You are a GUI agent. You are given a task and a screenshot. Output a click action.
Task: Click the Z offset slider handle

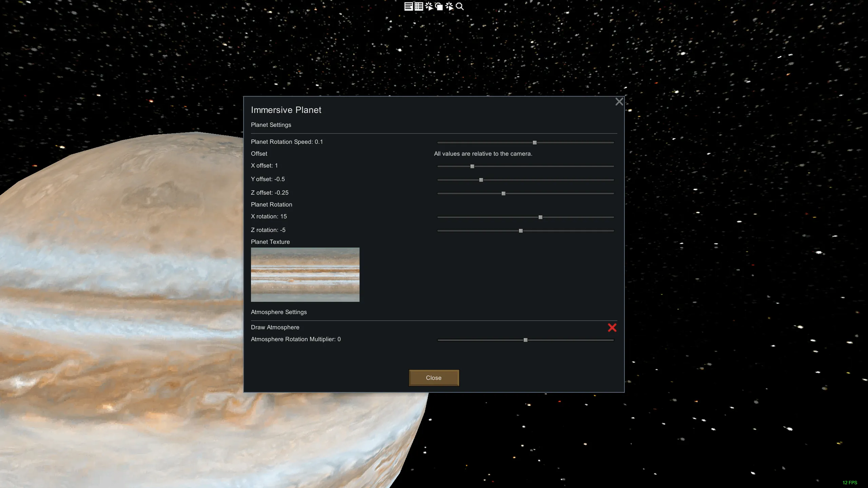click(503, 194)
